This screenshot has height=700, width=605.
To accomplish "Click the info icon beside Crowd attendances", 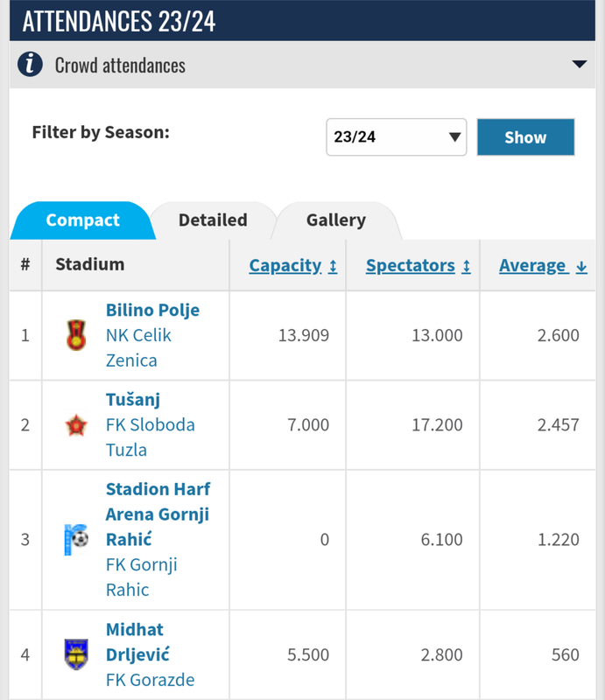I will click(30, 64).
